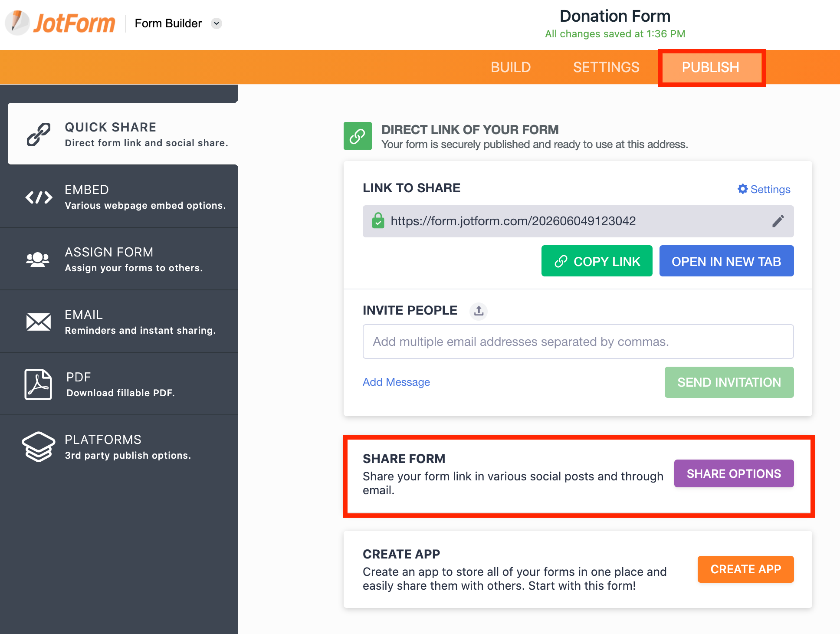Click the Add Message link
This screenshot has width=840, height=634.
point(396,382)
